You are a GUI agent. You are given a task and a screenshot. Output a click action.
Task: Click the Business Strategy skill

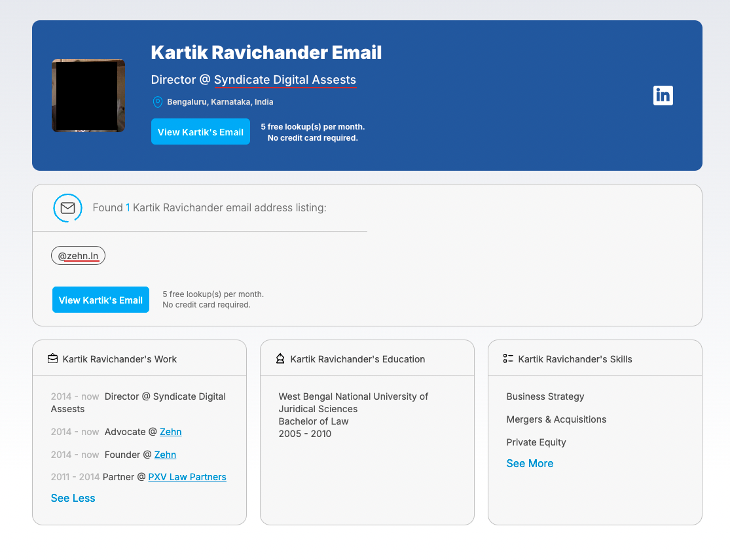(x=545, y=396)
